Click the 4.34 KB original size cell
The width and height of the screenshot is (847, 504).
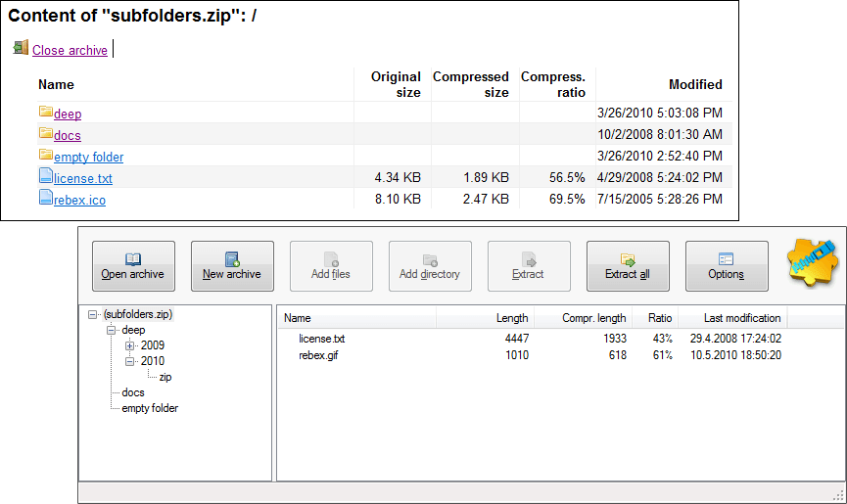click(398, 177)
